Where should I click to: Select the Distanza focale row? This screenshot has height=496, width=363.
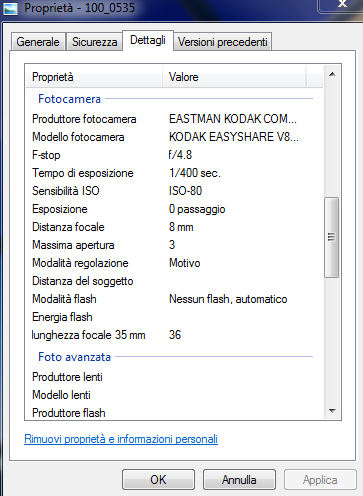[174, 227]
